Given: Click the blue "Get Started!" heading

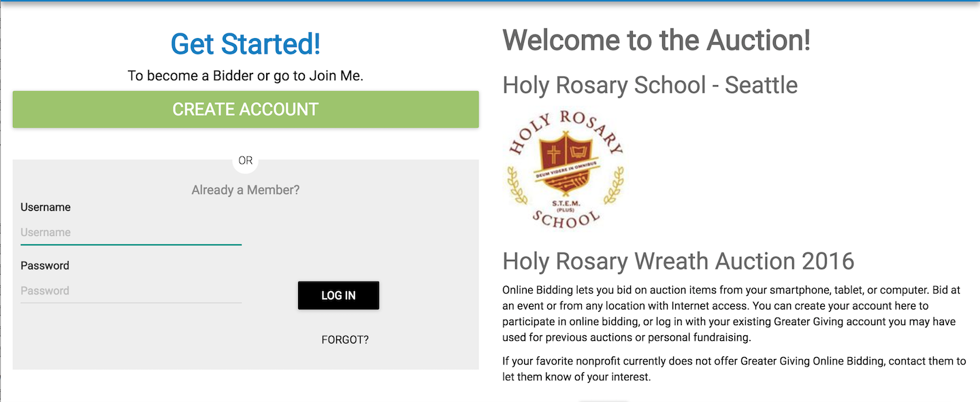Looking at the screenshot, I should [x=245, y=44].
